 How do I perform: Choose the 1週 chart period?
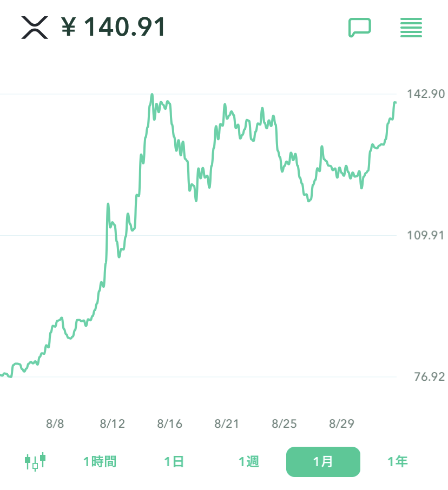(249, 461)
